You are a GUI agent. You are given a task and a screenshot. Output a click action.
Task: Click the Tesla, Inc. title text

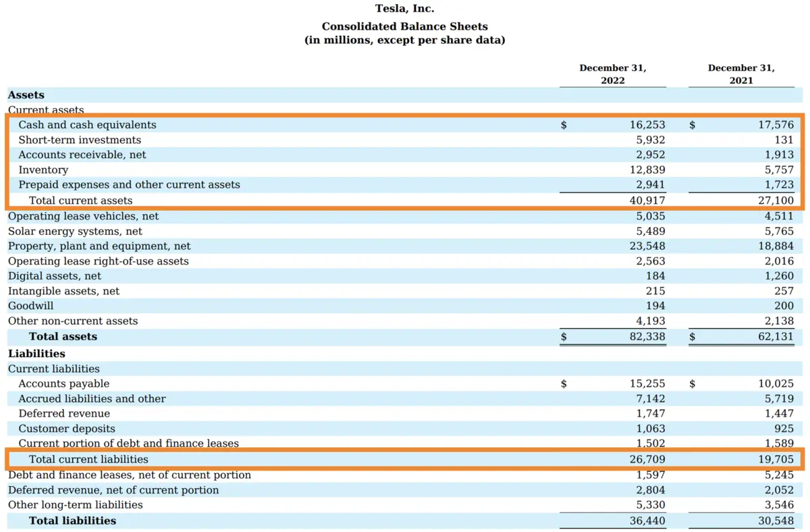(404, 8)
